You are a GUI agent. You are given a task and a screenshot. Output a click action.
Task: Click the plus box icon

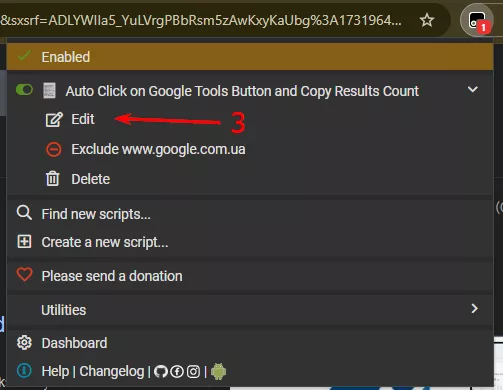coord(24,241)
